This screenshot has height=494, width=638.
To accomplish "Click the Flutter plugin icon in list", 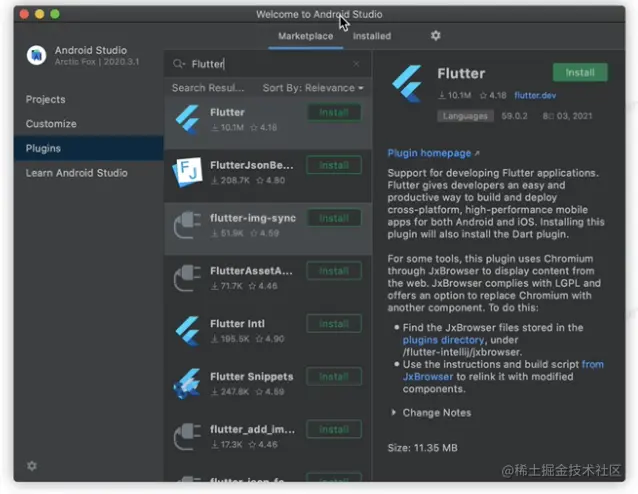I will pyautogui.click(x=187, y=119).
